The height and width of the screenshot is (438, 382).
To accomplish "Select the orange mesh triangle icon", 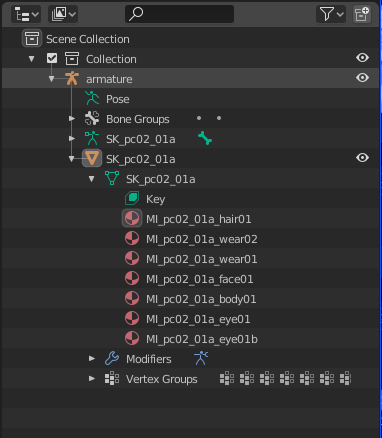I will [x=92, y=158].
